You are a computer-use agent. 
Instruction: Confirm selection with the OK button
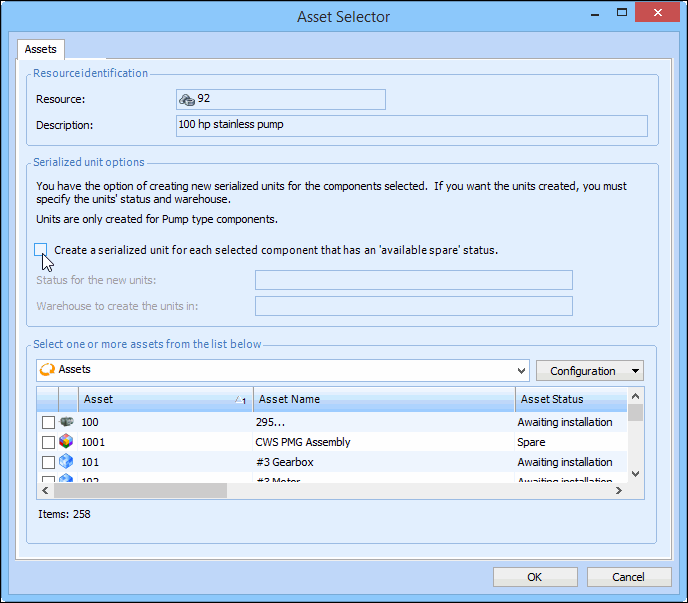coord(535,577)
